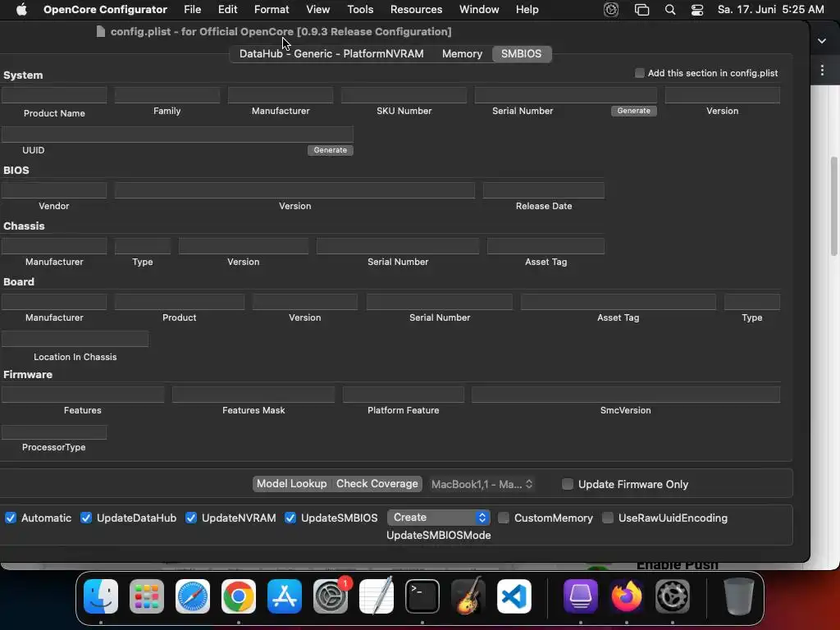The image size is (840, 630).
Task: Click the SmcVersion field
Action: (626, 395)
